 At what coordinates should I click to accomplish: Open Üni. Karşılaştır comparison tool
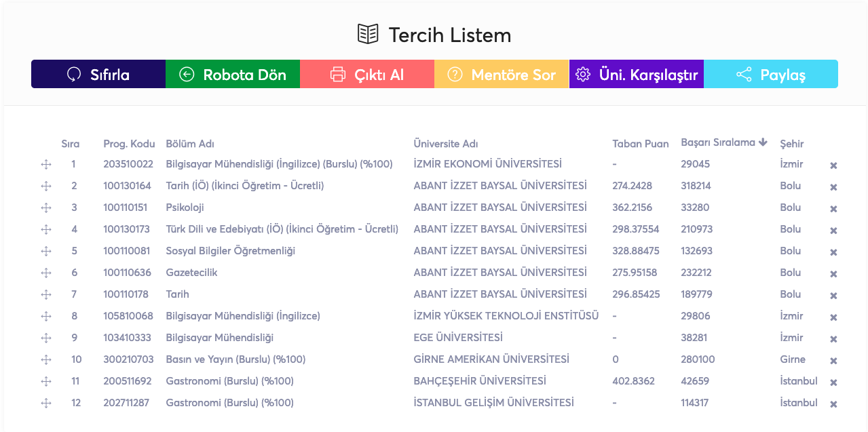[636, 75]
